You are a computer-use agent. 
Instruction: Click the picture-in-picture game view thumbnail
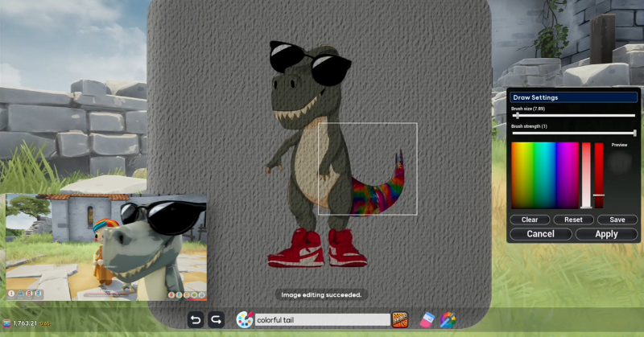coord(106,247)
